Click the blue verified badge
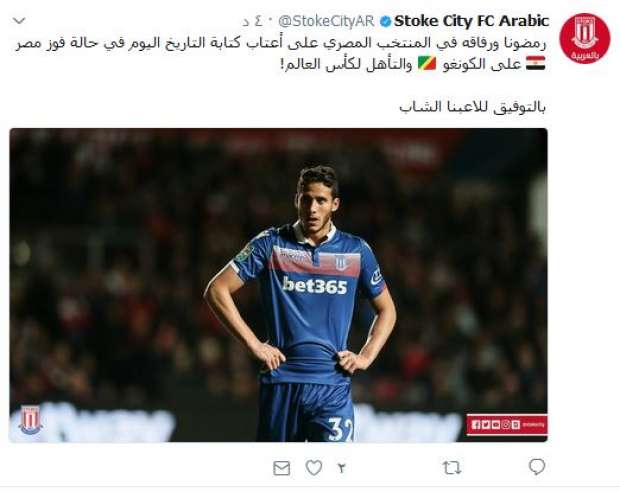 (385, 22)
